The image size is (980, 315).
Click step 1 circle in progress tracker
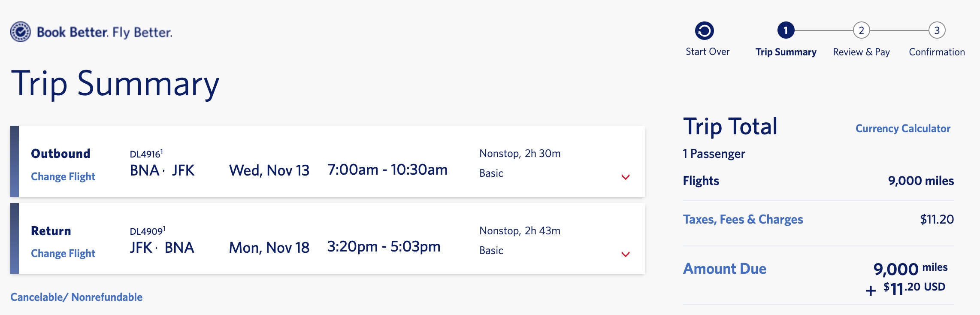pos(786,31)
